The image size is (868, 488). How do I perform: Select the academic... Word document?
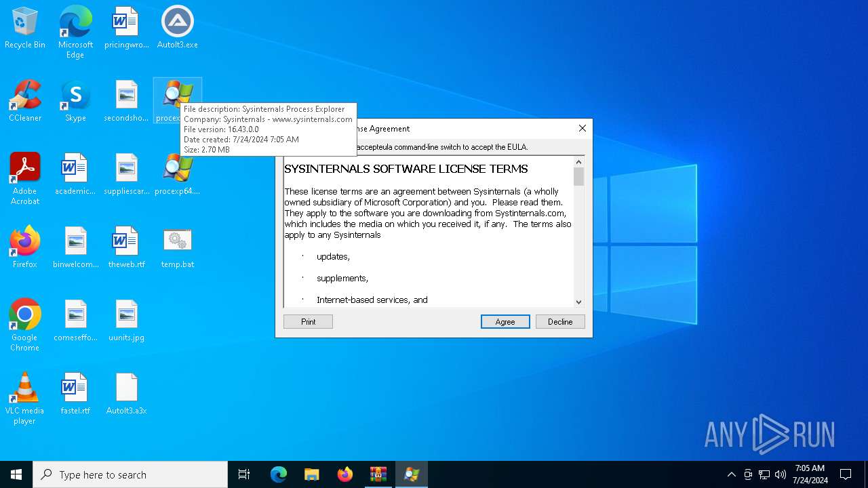75,174
